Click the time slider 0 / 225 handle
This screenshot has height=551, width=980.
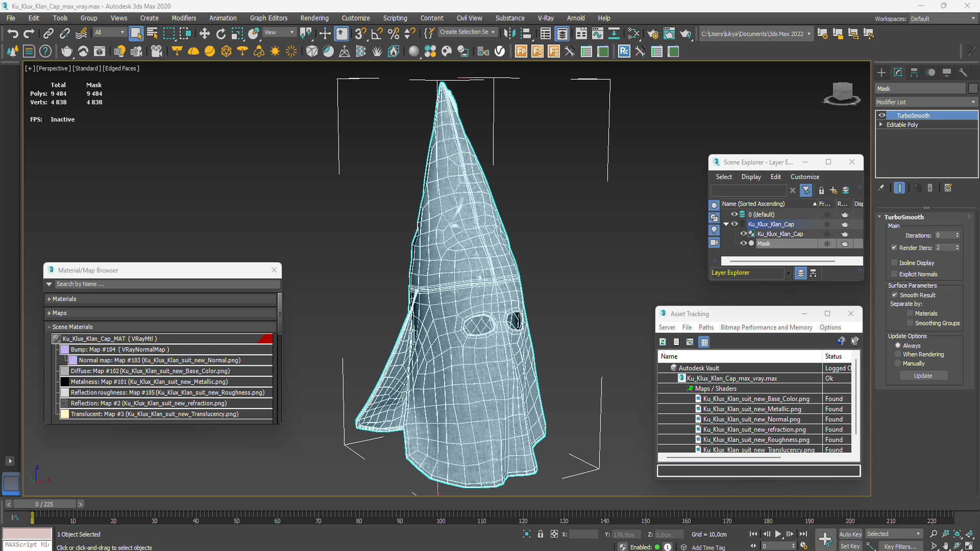[x=44, y=504]
